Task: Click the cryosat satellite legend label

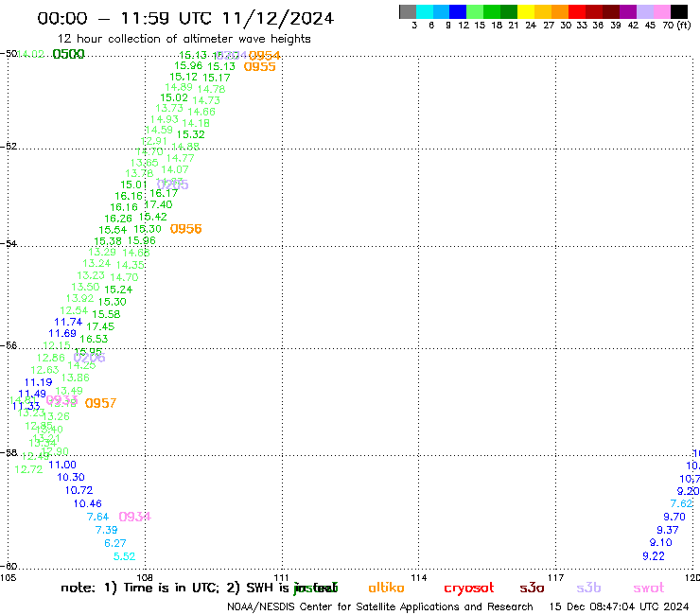Action: (x=469, y=588)
